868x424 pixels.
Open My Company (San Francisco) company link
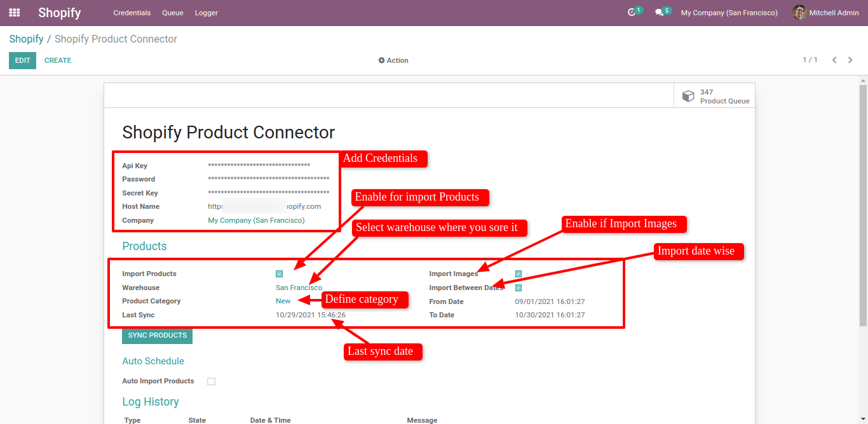coord(257,220)
